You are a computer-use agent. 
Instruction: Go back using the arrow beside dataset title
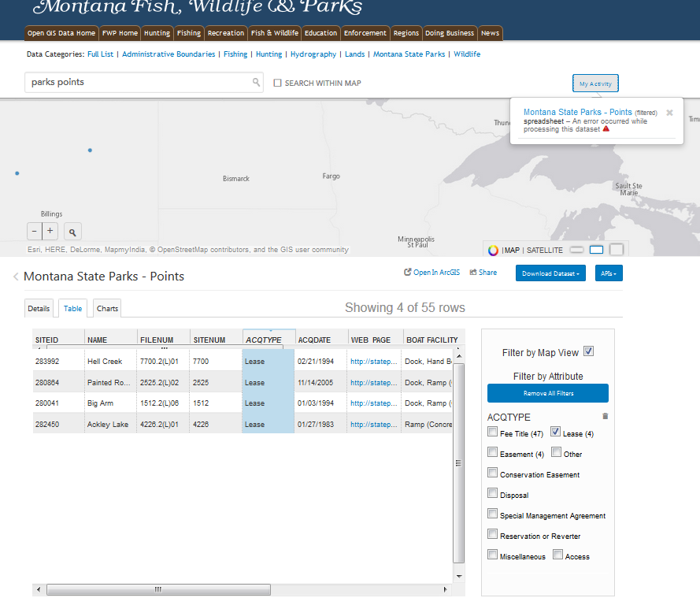pyautogui.click(x=16, y=277)
